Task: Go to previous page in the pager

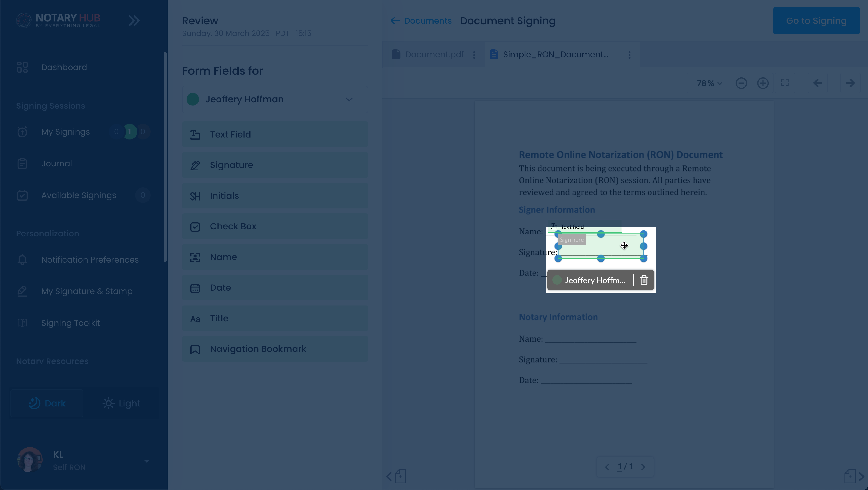Action: coord(607,467)
